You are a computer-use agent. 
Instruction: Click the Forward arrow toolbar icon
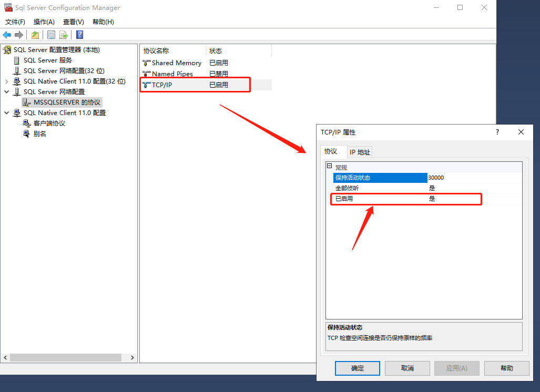(19, 35)
